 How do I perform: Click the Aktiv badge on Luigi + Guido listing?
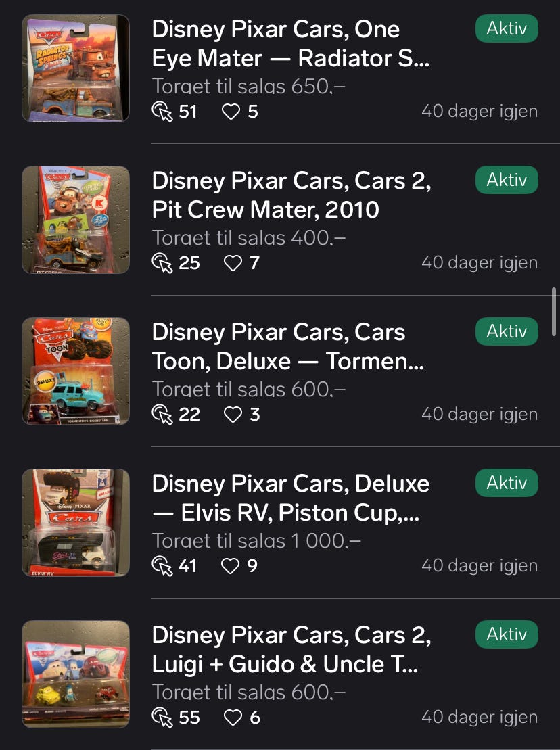(x=507, y=634)
